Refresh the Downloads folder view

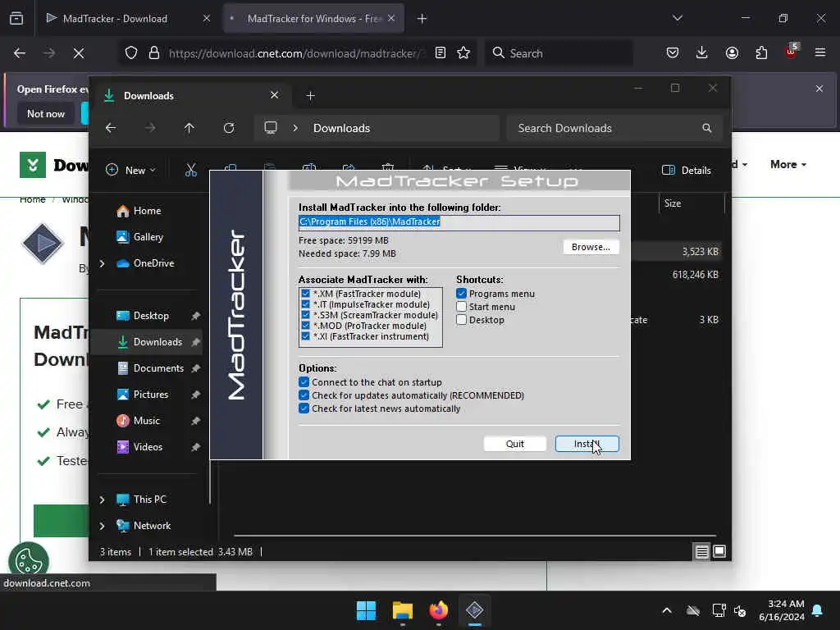229,128
